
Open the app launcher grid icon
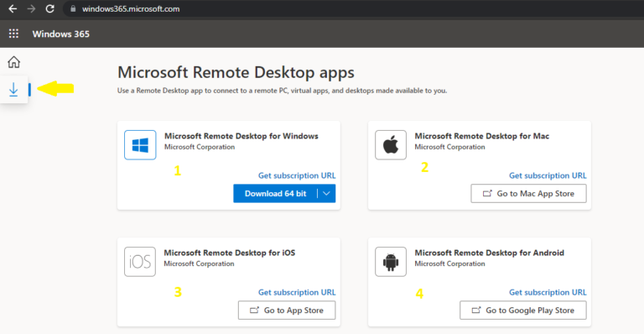13,34
